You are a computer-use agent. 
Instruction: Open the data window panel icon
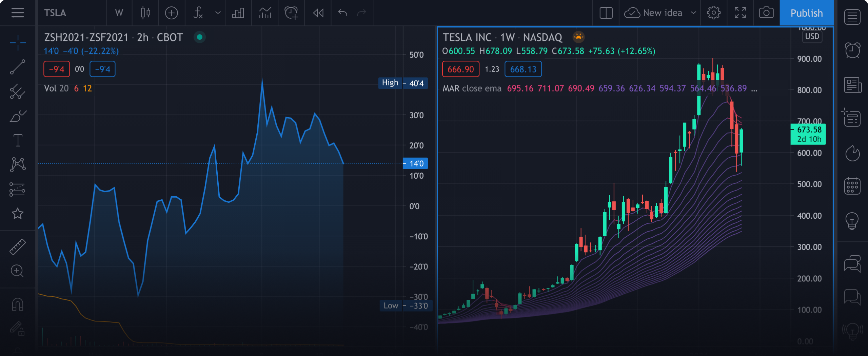(852, 117)
